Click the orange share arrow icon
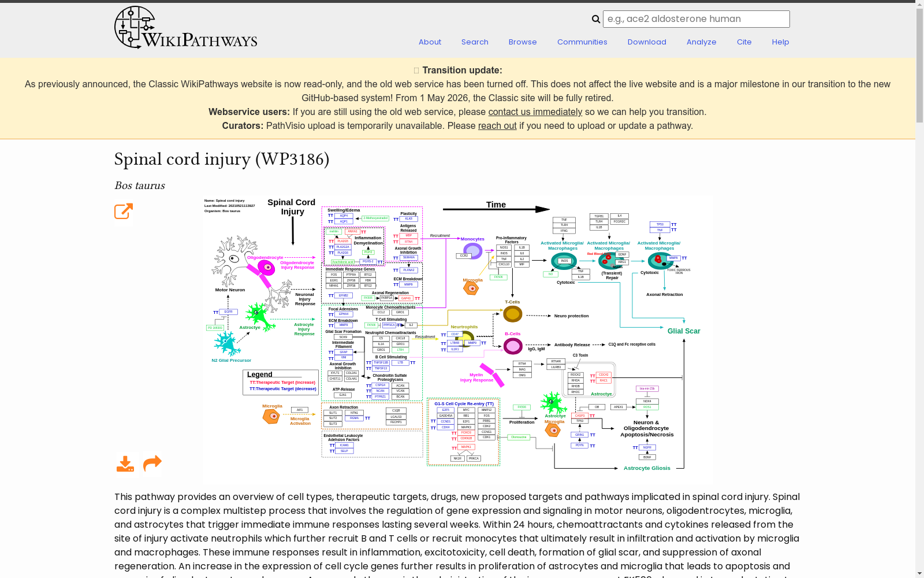924x578 pixels. tap(152, 464)
